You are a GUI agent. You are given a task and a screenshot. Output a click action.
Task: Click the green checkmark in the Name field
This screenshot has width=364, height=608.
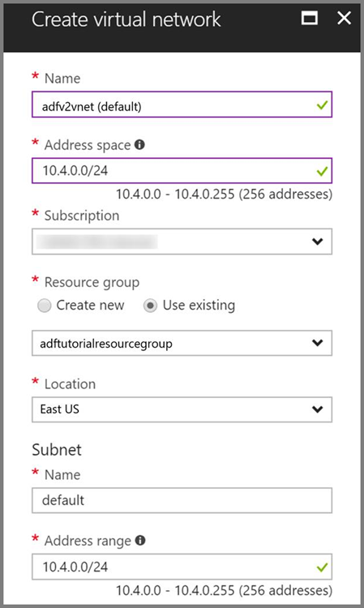click(x=322, y=105)
